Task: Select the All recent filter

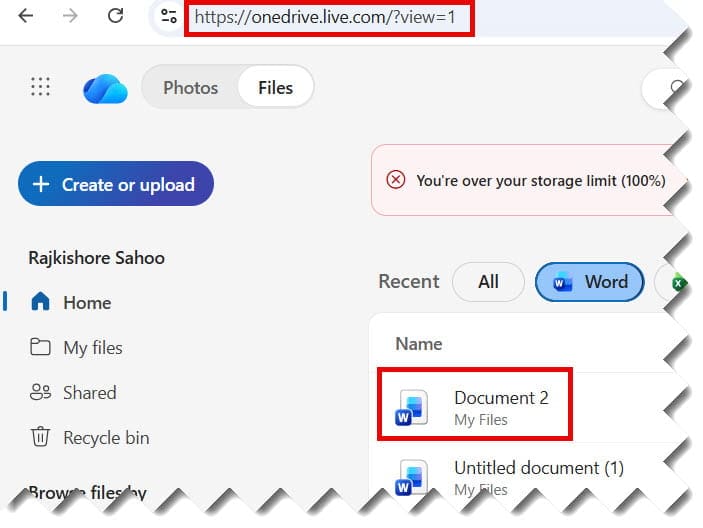Action: 488,282
